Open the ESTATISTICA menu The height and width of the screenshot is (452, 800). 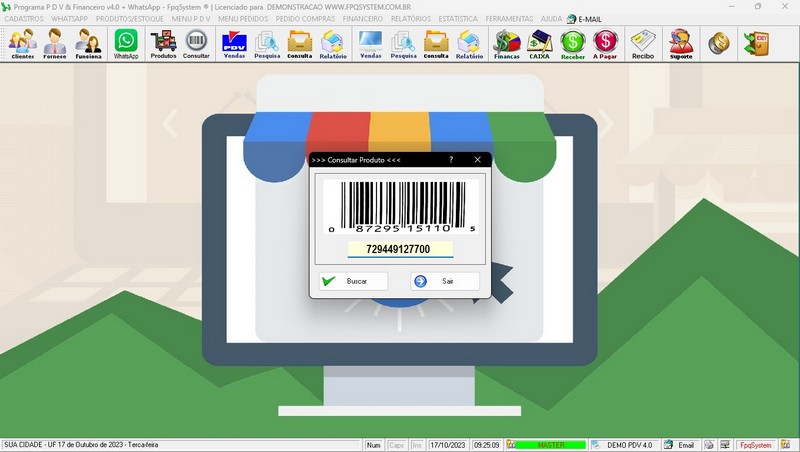(x=458, y=19)
